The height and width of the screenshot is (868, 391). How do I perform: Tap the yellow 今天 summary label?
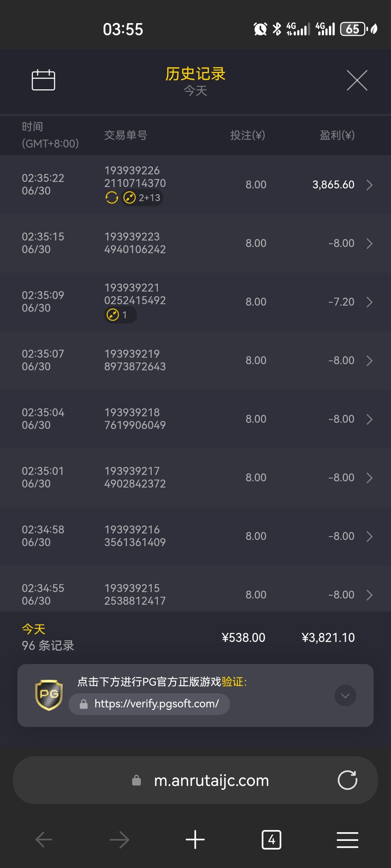pos(34,629)
